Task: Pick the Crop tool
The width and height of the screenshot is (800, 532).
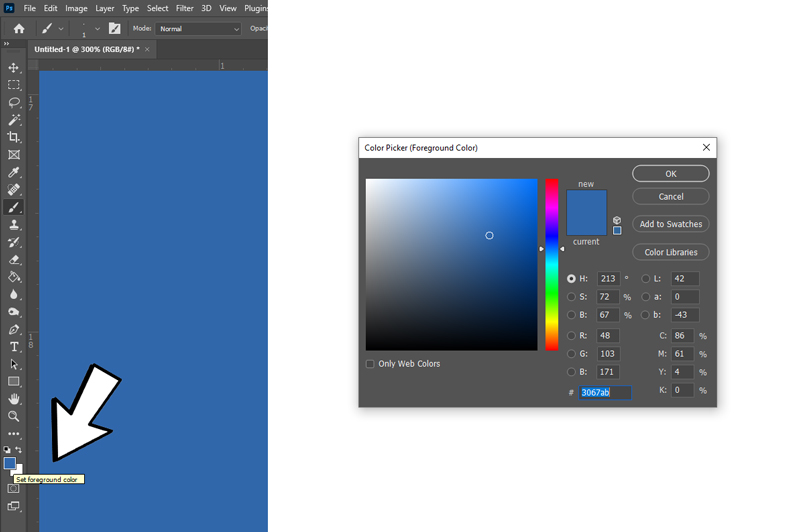Action: coord(14,137)
